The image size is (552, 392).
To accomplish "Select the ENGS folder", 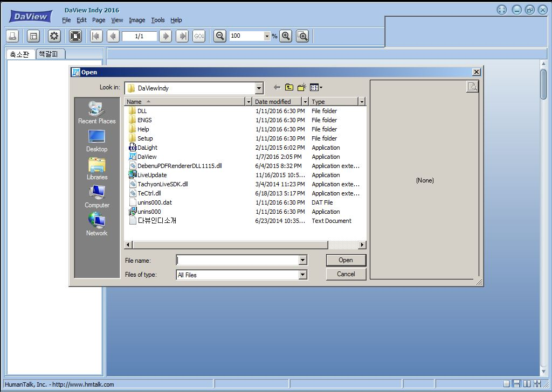I will (140, 120).
